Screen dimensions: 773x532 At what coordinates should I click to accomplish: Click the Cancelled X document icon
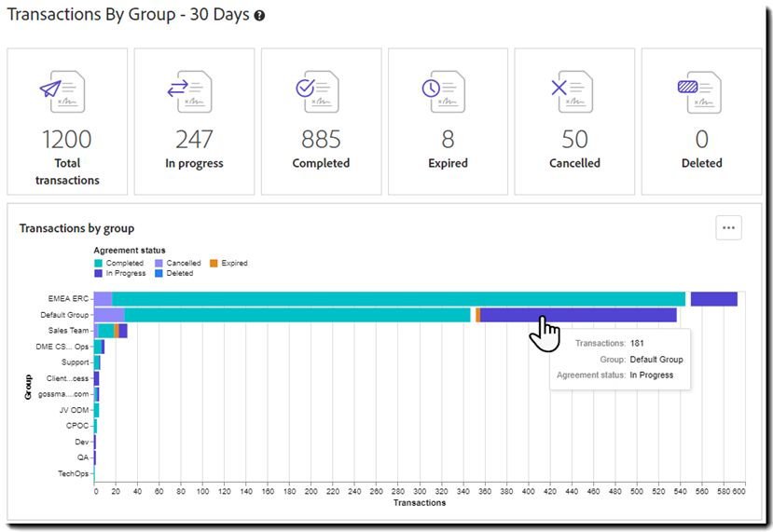(572, 91)
